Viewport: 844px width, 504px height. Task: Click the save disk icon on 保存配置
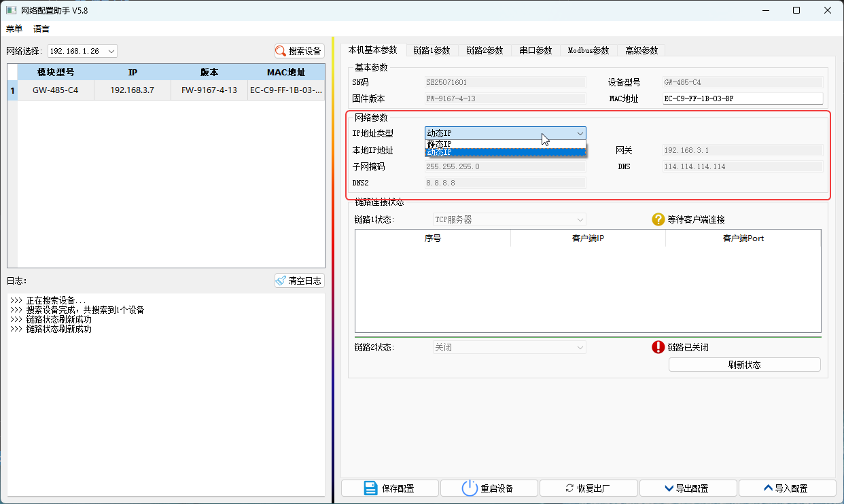point(370,488)
